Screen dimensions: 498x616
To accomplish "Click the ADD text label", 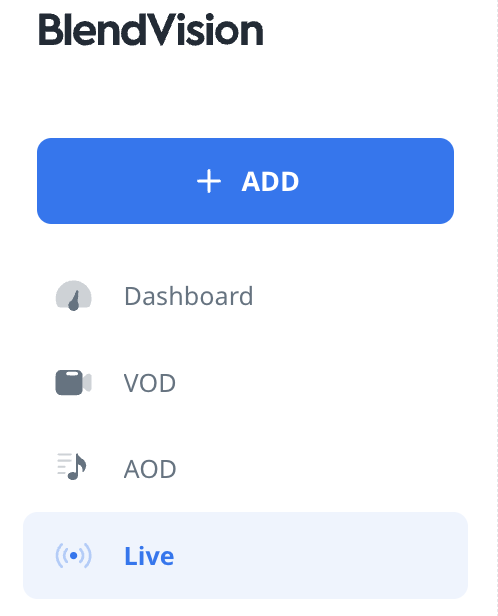I will click(270, 182).
